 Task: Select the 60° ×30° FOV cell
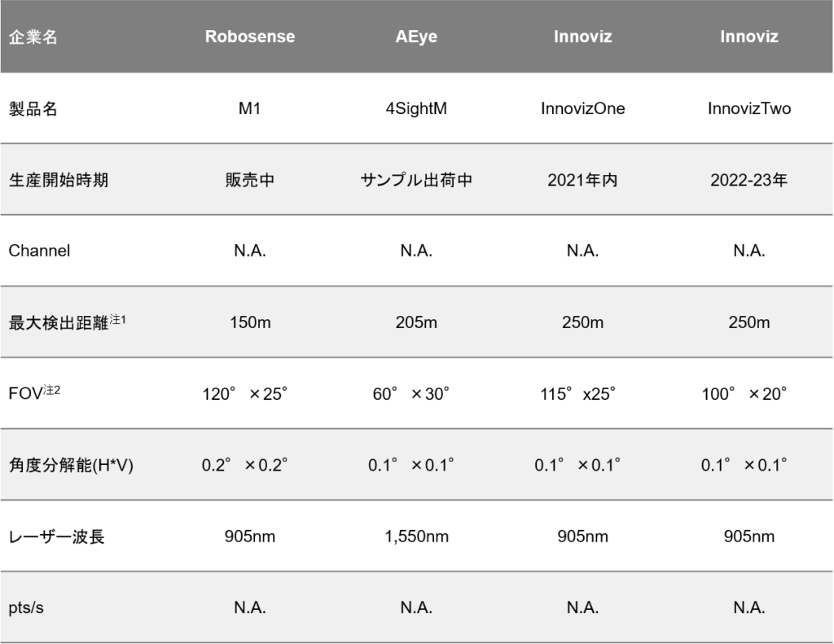coord(411,394)
